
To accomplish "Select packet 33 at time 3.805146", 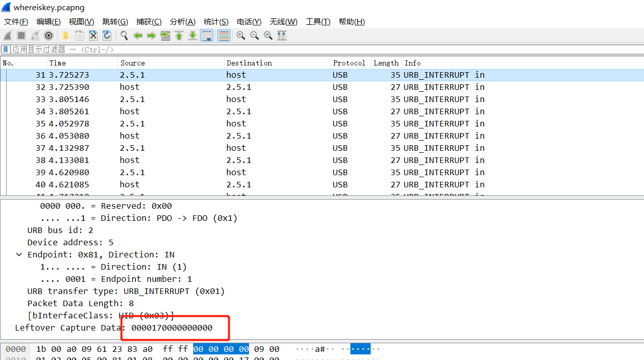I will 322,99.
